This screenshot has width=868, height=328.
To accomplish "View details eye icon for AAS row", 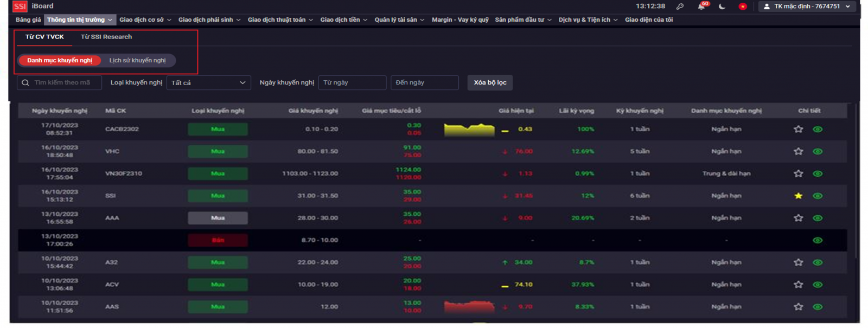I will (x=818, y=307).
